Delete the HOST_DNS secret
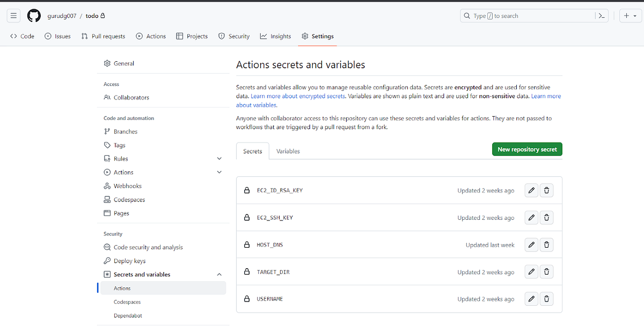Screen dimensions: 644x330 [x=546, y=244]
